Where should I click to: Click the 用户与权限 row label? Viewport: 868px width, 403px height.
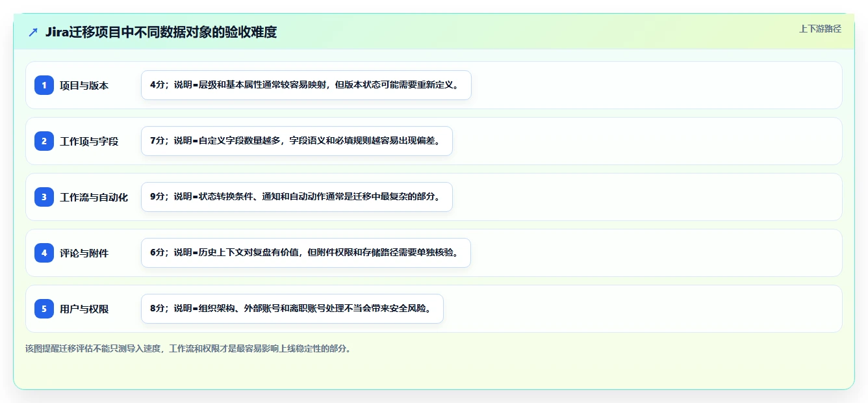coord(84,309)
